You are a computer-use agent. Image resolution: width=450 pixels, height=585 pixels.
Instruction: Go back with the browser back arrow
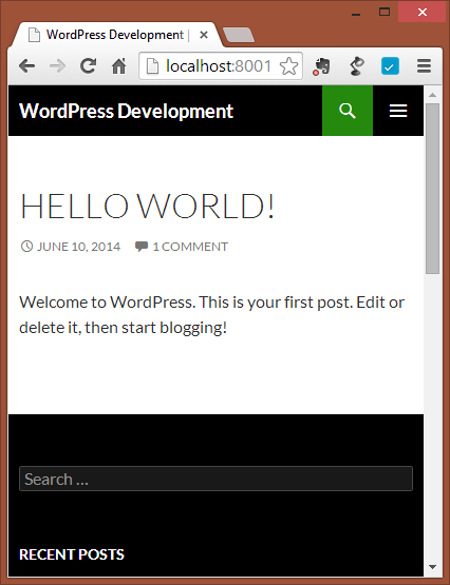pos(27,66)
